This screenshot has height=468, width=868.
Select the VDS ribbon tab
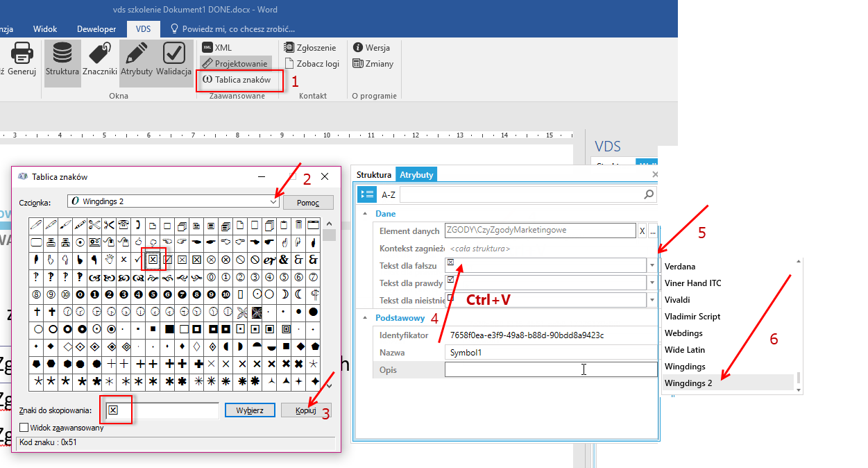(144, 29)
